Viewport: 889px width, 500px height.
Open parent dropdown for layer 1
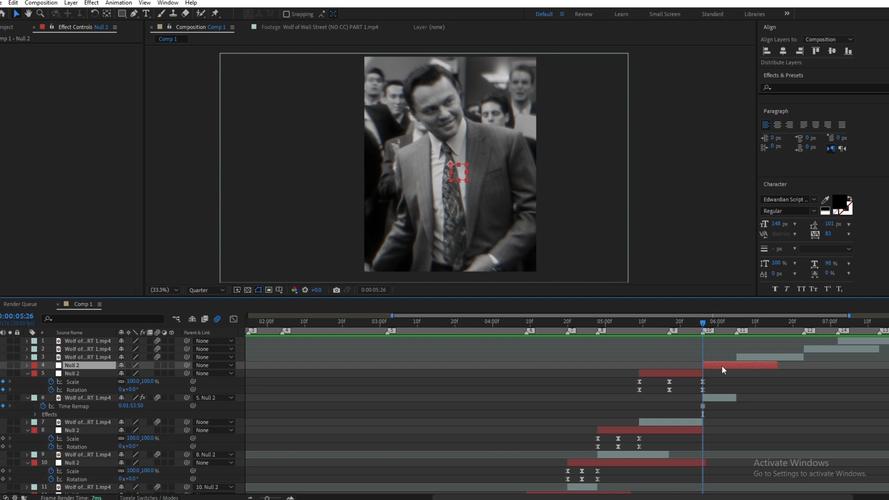pos(214,341)
